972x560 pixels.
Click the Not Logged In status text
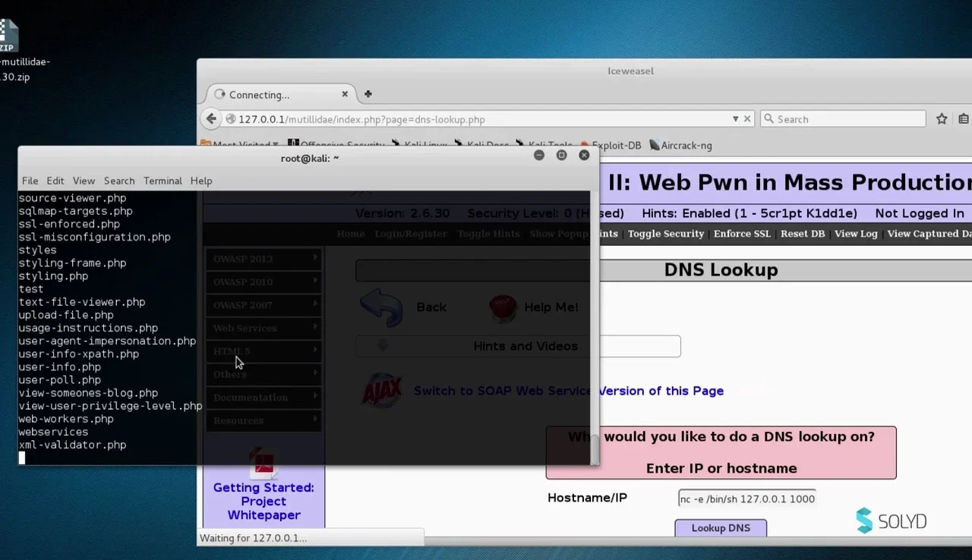tap(920, 213)
